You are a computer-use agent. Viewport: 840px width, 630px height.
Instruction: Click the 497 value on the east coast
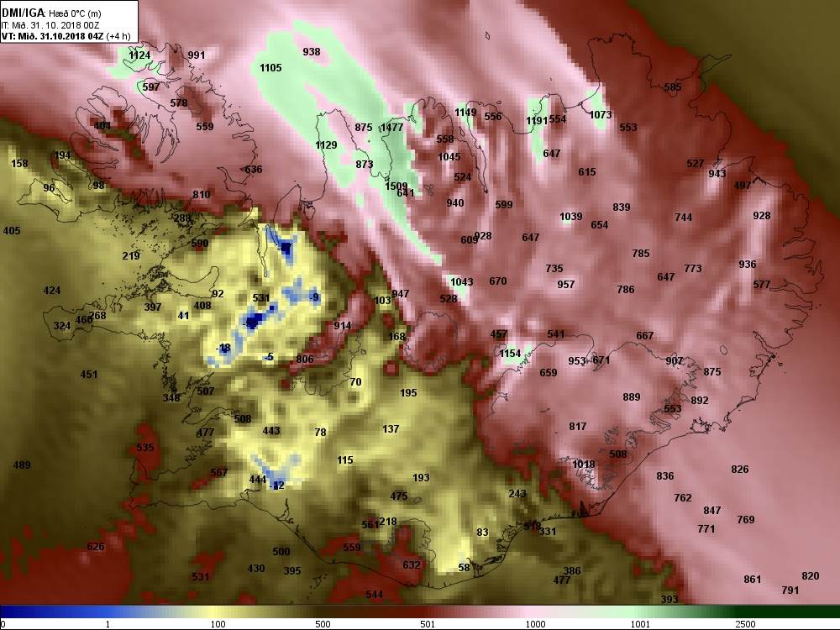click(743, 186)
